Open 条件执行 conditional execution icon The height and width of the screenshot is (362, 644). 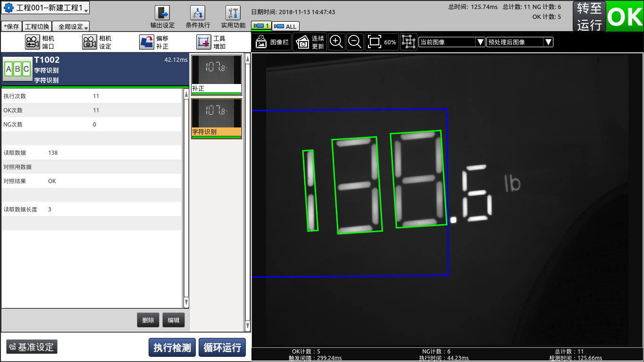pos(198,17)
